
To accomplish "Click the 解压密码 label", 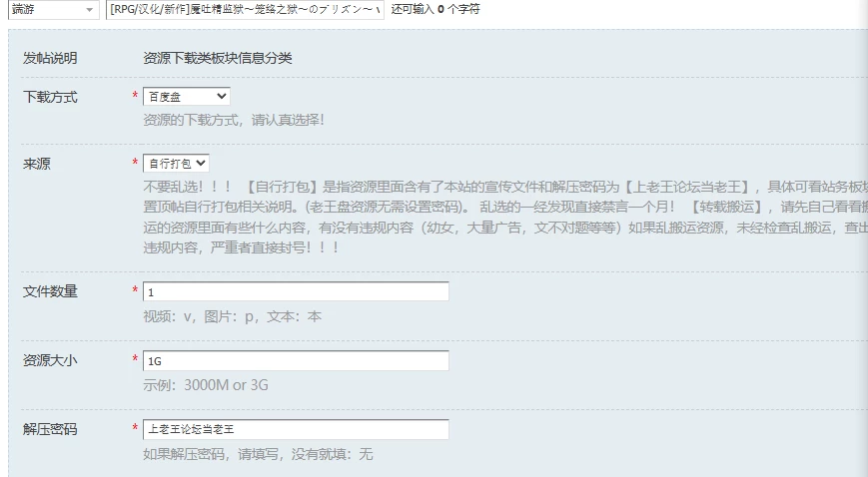I will pos(50,429).
